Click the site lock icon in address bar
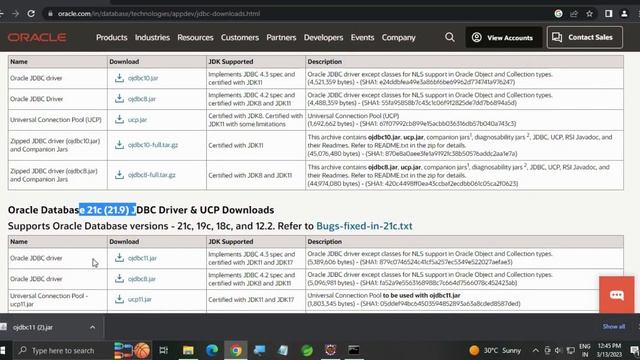Image resolution: width=640 pixels, height=360 pixels. click(x=50, y=13)
